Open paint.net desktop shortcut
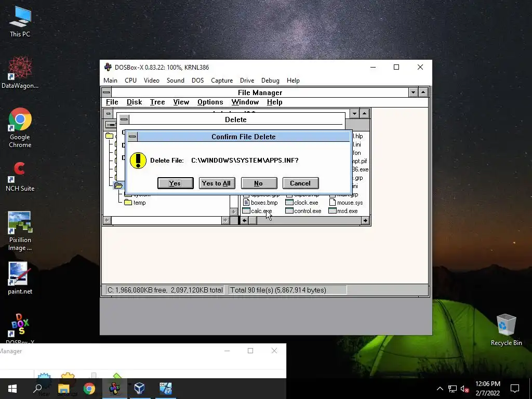The image size is (532, 399). coord(20,278)
